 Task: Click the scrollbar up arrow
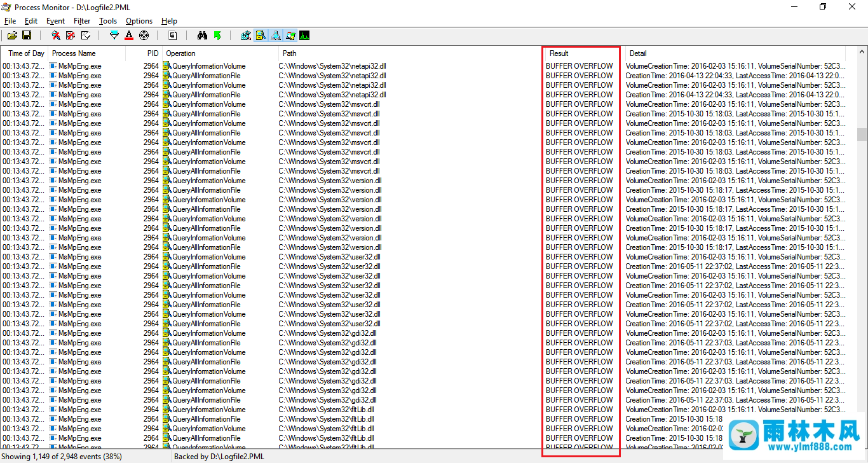[x=862, y=52]
